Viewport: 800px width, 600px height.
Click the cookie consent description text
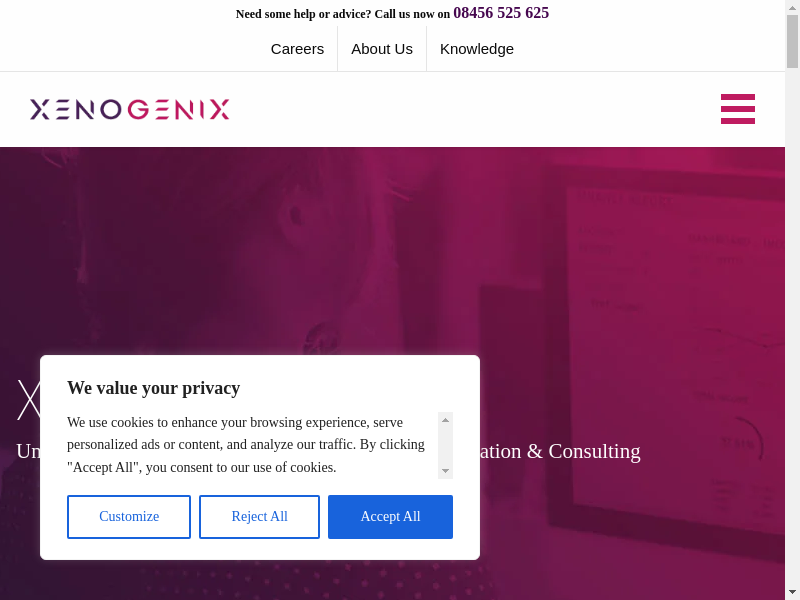tap(246, 444)
